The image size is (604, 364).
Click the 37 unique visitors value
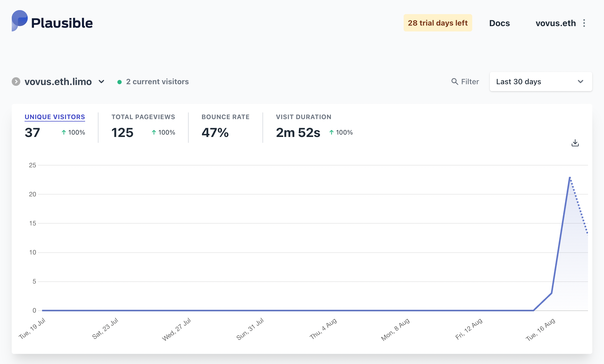32,132
